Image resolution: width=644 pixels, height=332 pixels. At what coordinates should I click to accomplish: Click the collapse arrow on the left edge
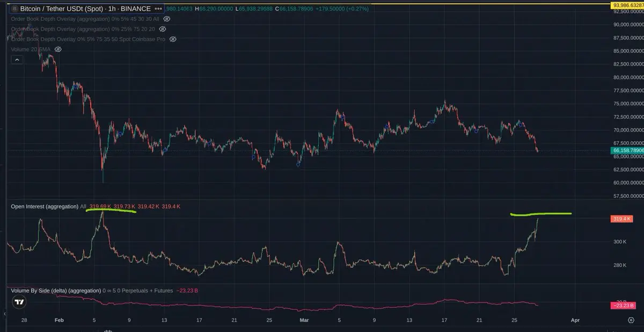point(5,313)
